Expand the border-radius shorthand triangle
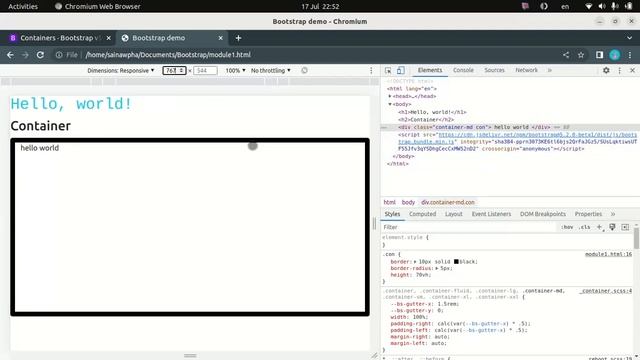 (x=437, y=268)
